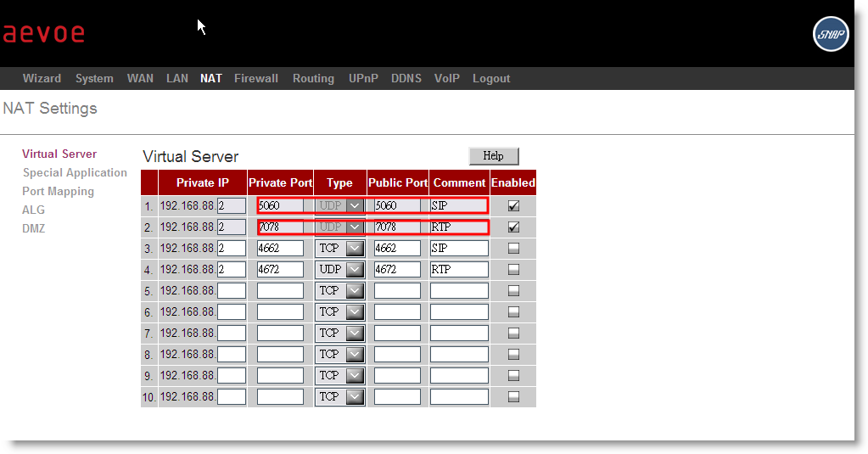Open the Routing page
The height and width of the screenshot is (454, 868).
pos(313,79)
